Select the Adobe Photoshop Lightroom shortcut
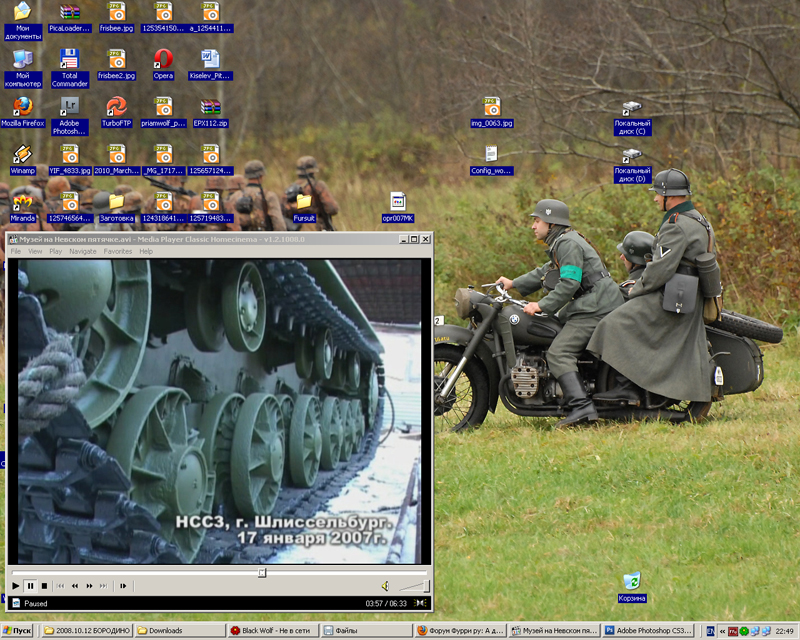This screenshot has height=640, width=800. pos(69,107)
